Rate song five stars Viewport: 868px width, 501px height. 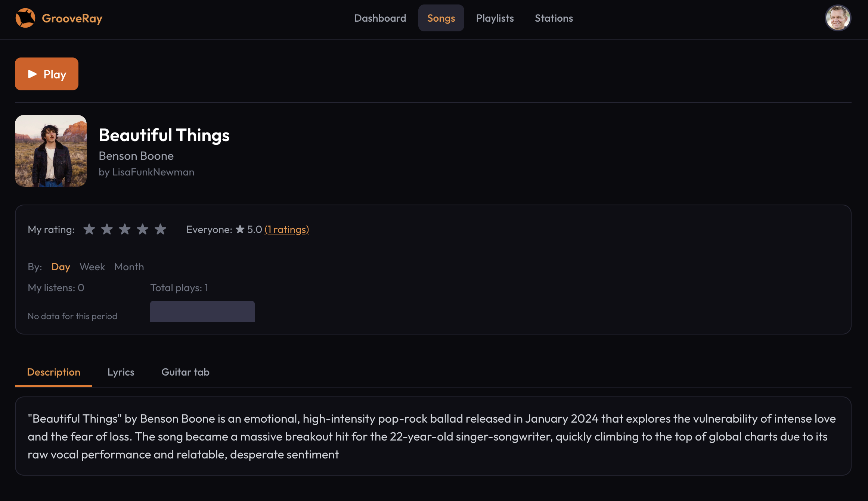[161, 229]
